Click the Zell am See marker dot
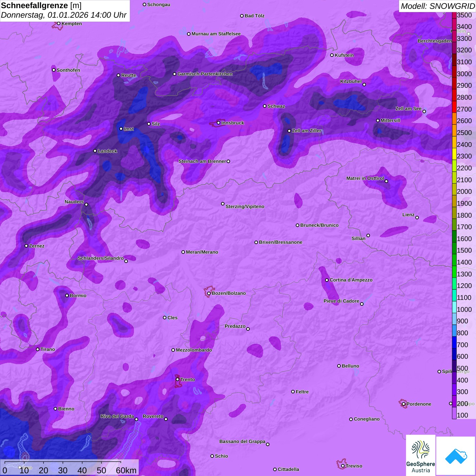Image resolution: width=476 pixels, height=476 pixels. [x=424, y=112]
